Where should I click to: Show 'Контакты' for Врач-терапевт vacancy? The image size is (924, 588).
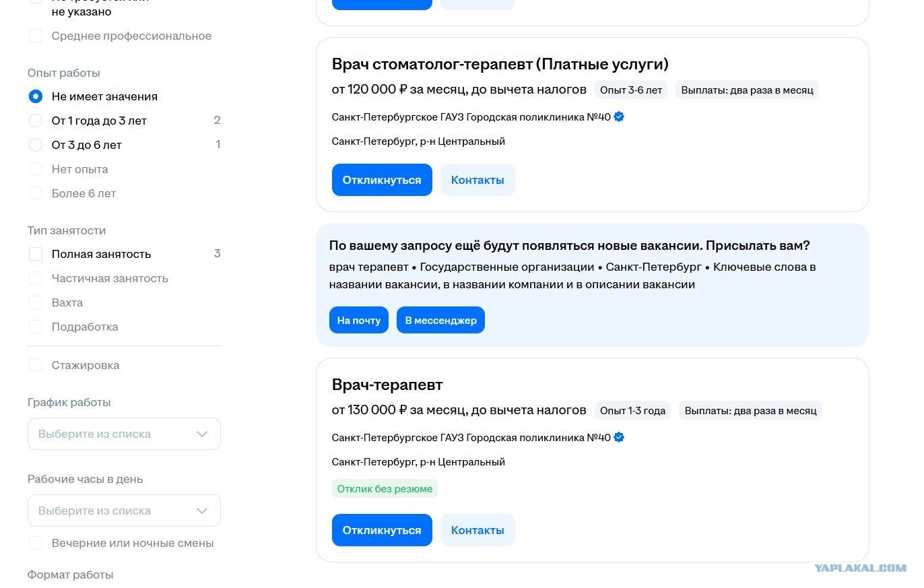pos(477,530)
